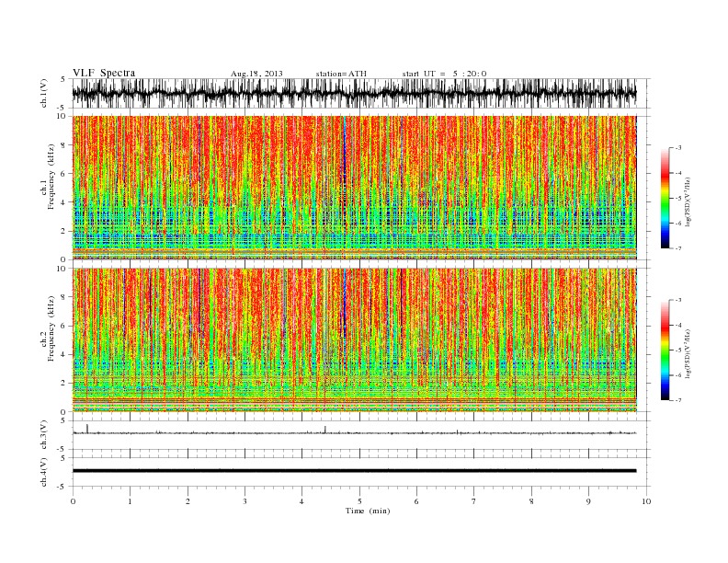Click the "ch.1(V)" axis label at top
Screen dimensions: 728x563
(x=44, y=93)
